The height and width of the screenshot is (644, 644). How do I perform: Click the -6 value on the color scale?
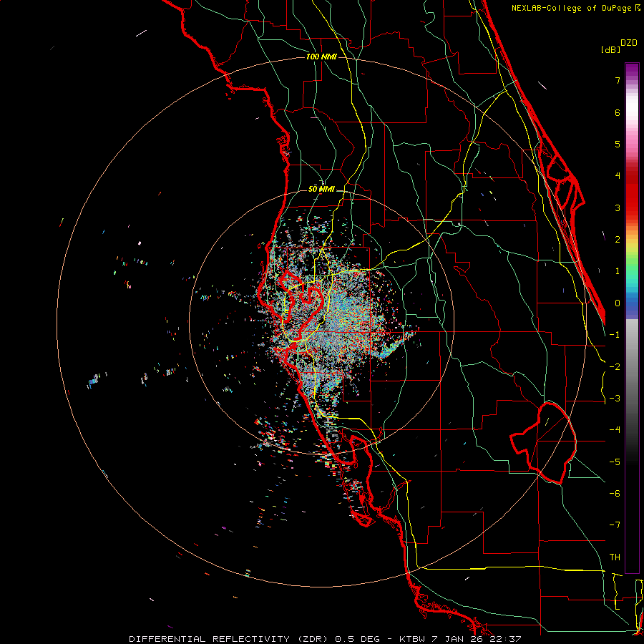(615, 494)
